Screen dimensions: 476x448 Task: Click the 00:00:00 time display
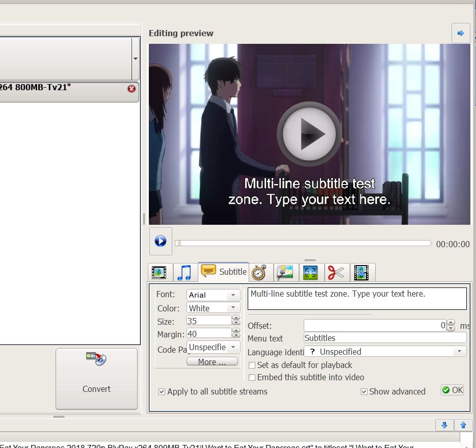(453, 244)
